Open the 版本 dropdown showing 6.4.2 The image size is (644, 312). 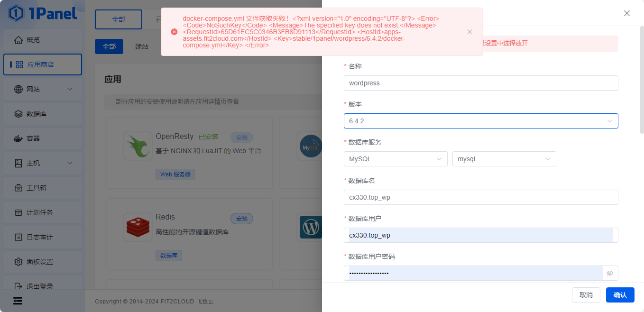pos(481,121)
